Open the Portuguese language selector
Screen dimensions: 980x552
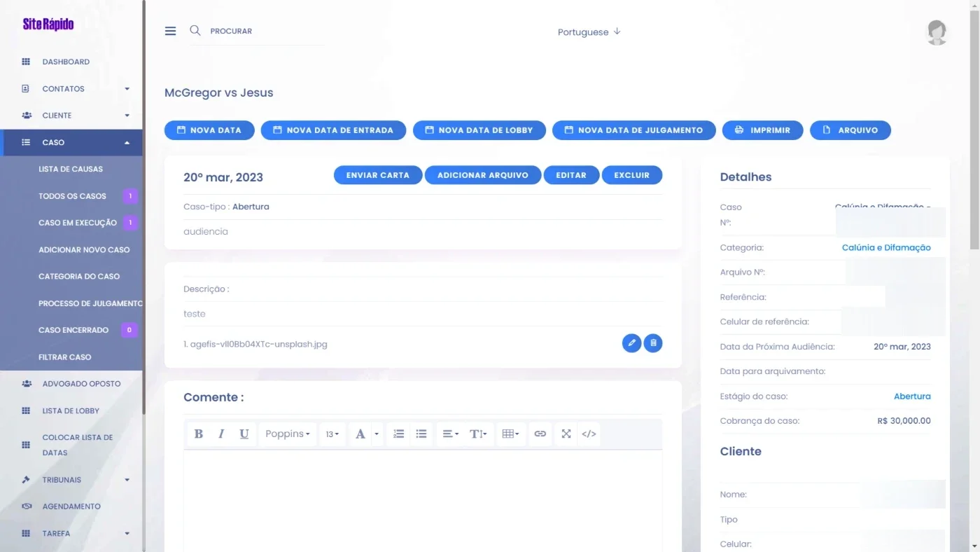click(589, 32)
